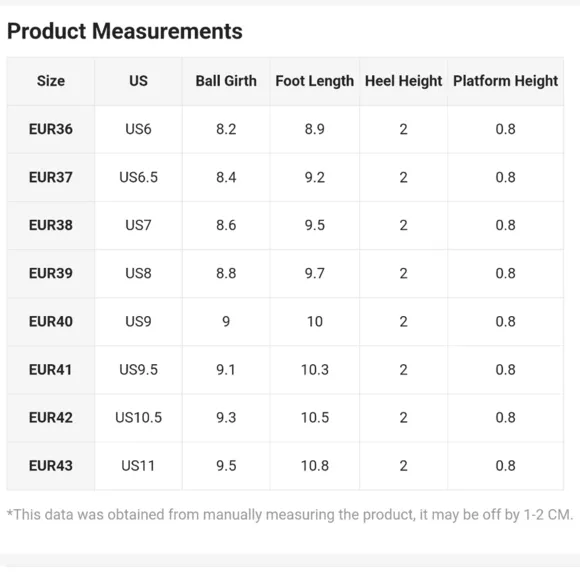The image size is (580, 580).
Task: Click the Heel Height column header
Action: point(404,81)
